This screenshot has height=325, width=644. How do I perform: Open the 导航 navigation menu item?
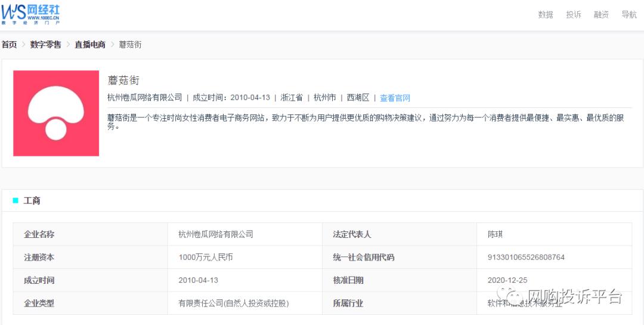(629, 15)
